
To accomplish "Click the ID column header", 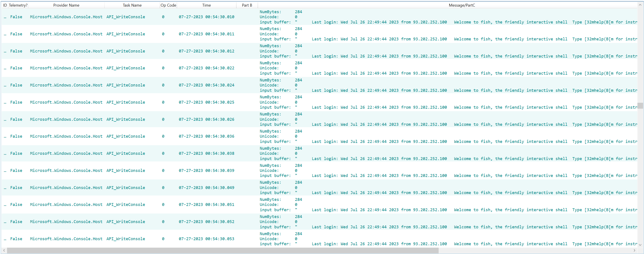I will tap(5, 5).
